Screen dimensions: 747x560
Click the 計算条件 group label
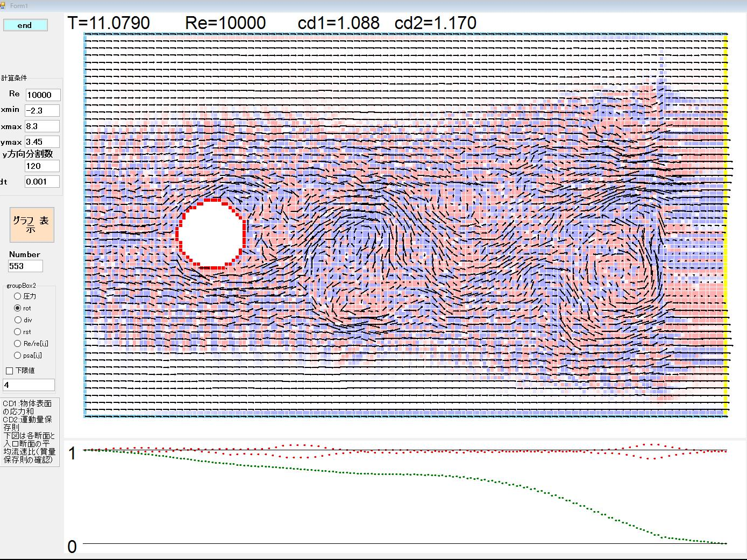tap(14, 78)
